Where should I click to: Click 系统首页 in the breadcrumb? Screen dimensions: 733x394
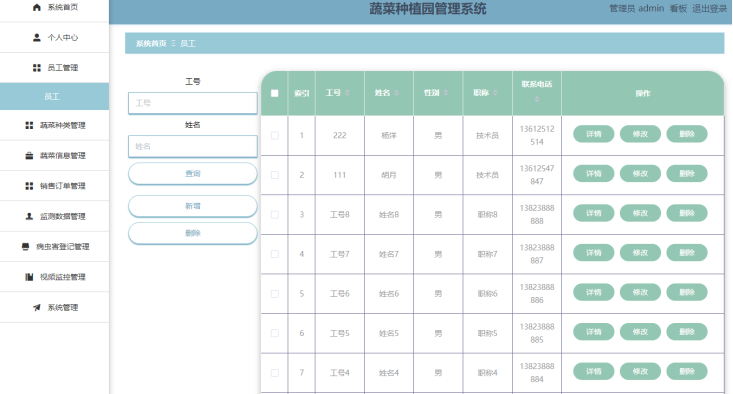[x=151, y=43]
